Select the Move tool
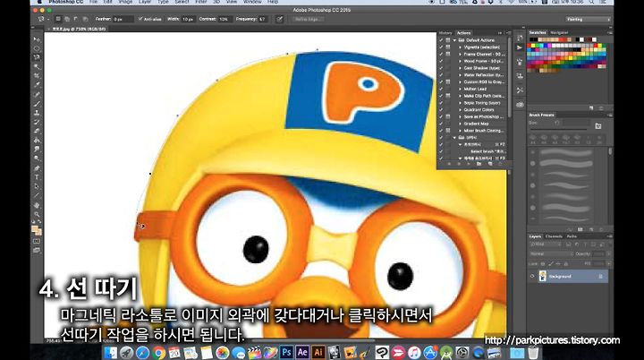The image size is (644, 360). point(37,39)
